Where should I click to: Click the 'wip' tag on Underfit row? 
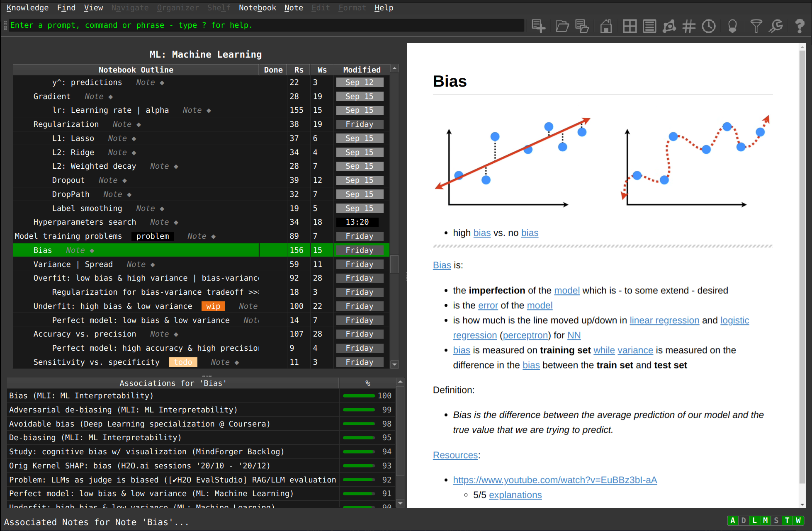pos(213,306)
